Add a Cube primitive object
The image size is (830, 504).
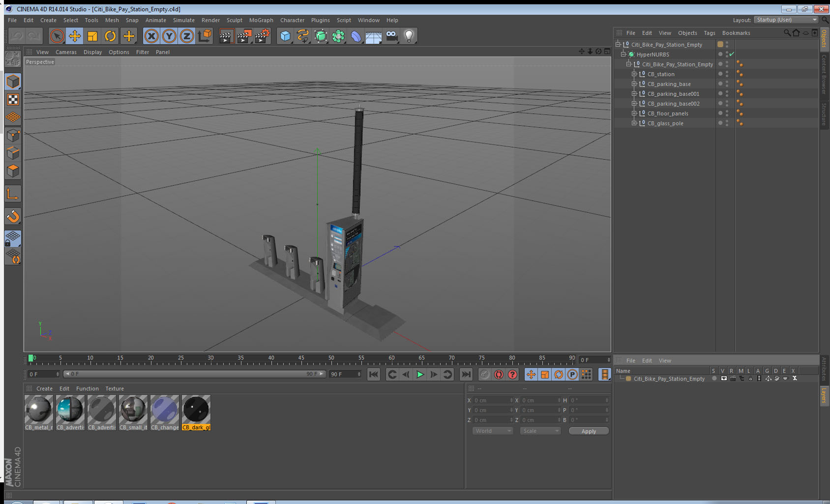(285, 36)
